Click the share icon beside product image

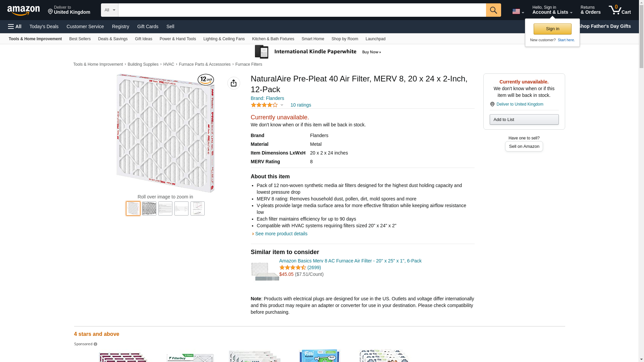coord(233,83)
